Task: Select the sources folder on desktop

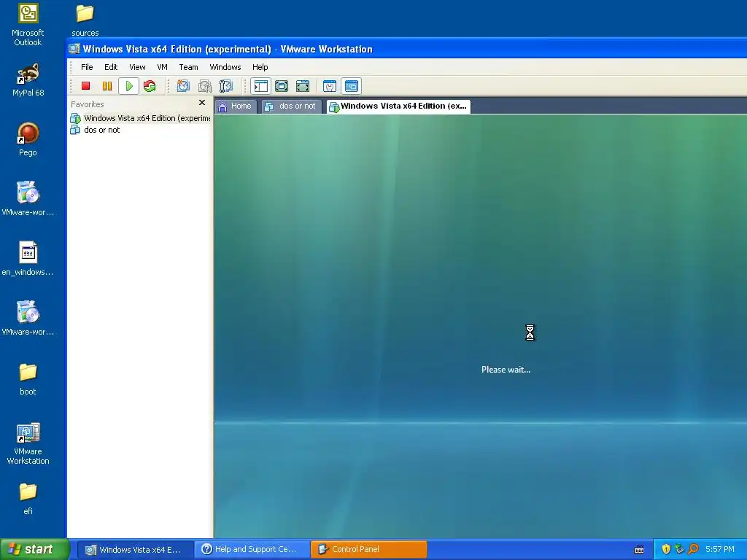Action: click(85, 20)
